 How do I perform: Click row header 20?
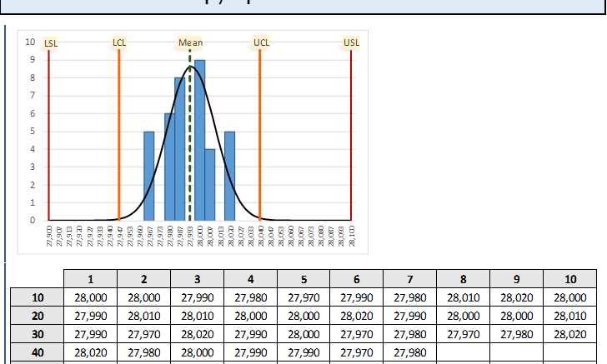point(38,316)
